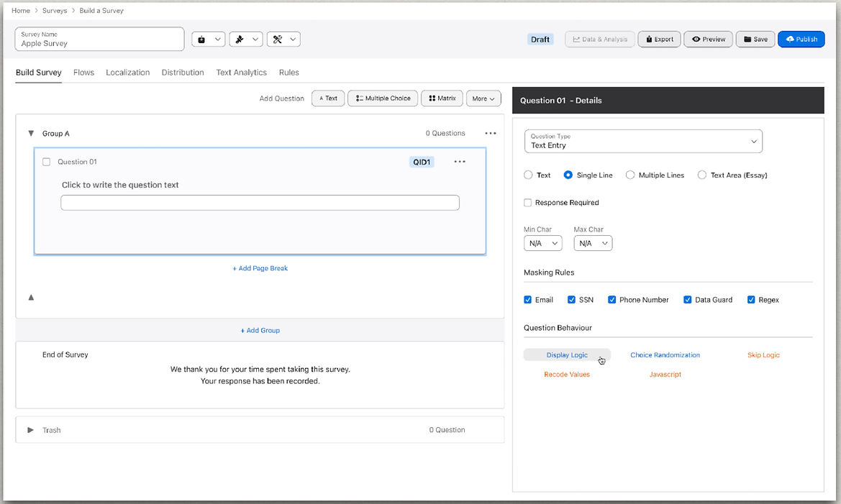Open the Text Analytics tab
This screenshot has height=504, width=841.
click(241, 73)
